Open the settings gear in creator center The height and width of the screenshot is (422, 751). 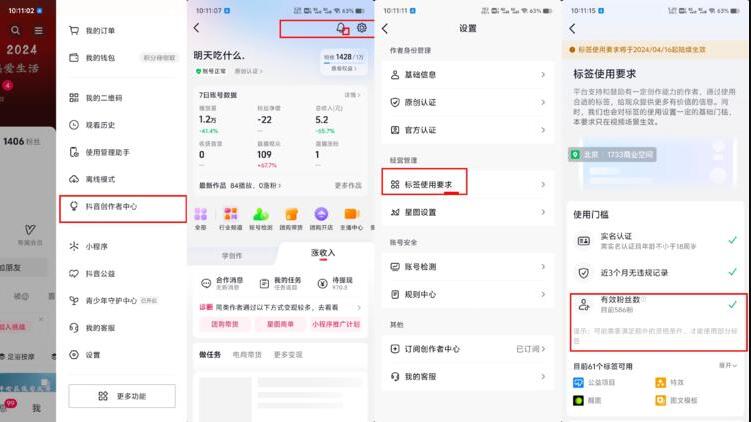tap(362, 28)
